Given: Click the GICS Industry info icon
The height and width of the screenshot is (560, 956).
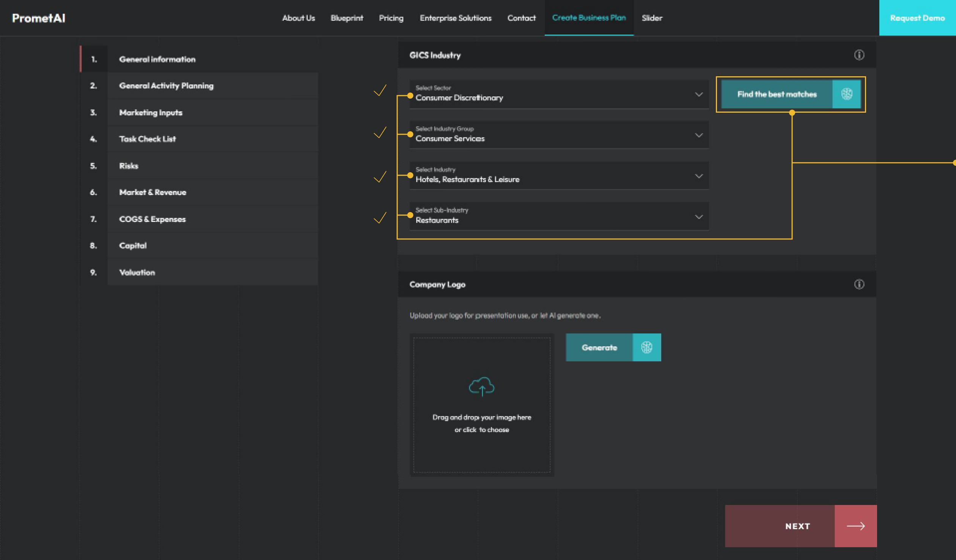Looking at the screenshot, I should pos(859,55).
